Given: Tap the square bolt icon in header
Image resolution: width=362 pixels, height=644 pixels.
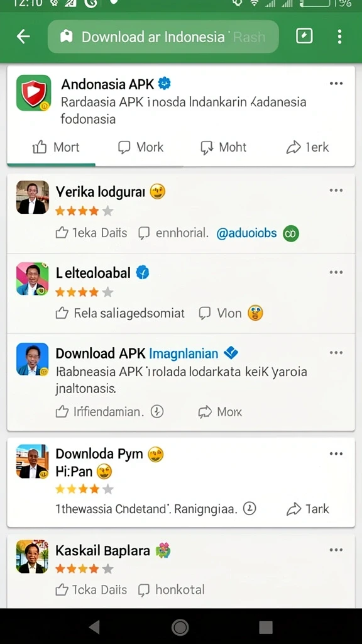Looking at the screenshot, I should [304, 36].
